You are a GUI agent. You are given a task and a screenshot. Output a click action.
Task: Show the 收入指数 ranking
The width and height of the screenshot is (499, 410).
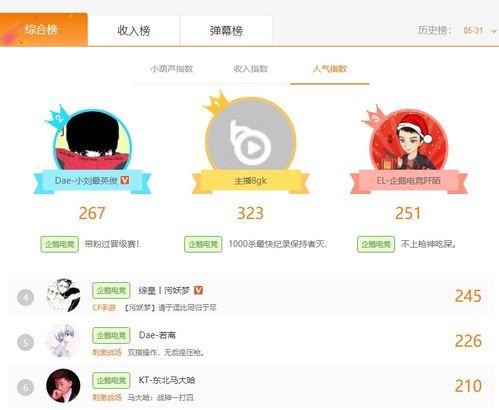coord(251,69)
